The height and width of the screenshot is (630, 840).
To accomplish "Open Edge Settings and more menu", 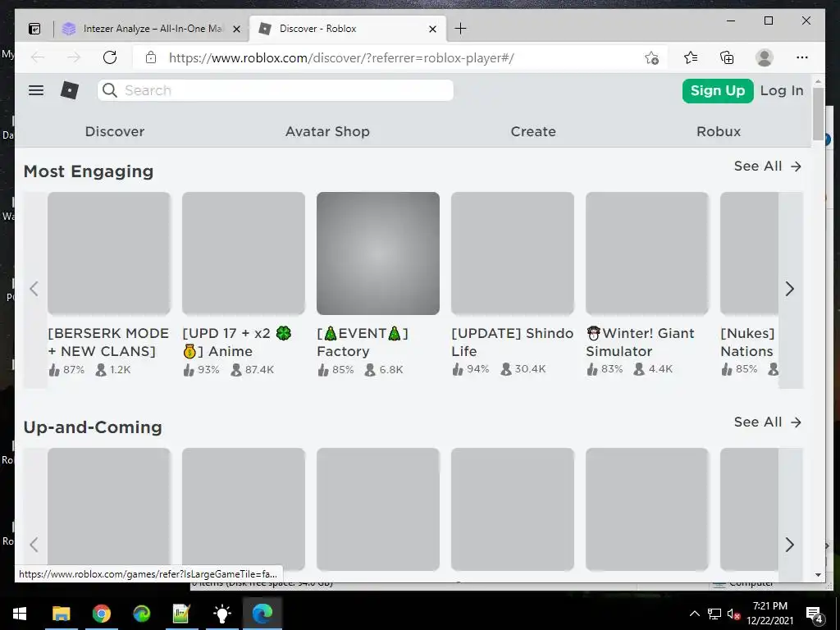I will click(x=802, y=57).
